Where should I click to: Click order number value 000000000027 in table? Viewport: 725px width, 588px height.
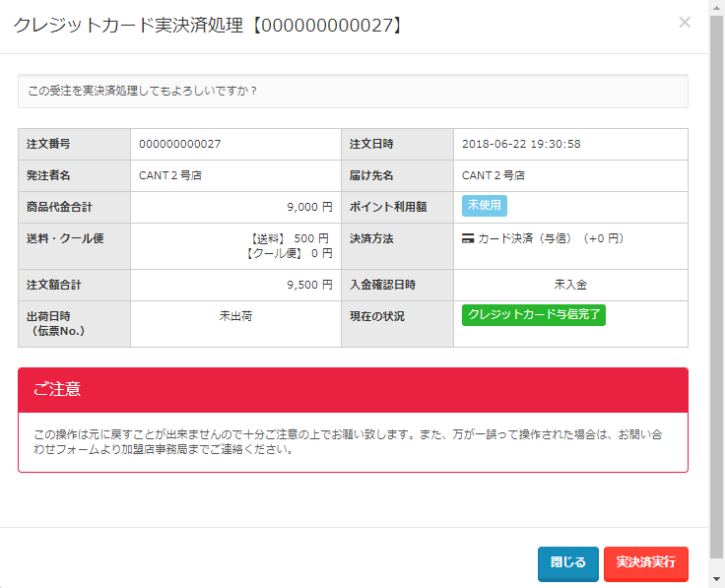pyautogui.click(x=180, y=144)
